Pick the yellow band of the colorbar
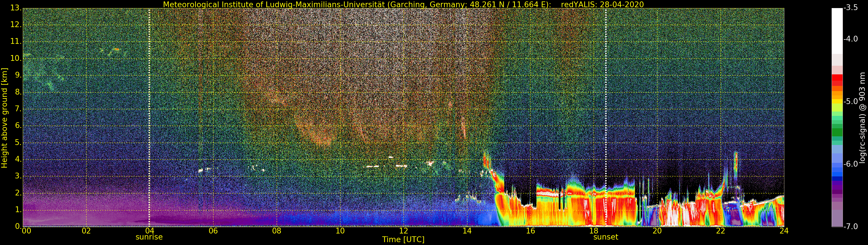 pyautogui.click(x=837, y=102)
